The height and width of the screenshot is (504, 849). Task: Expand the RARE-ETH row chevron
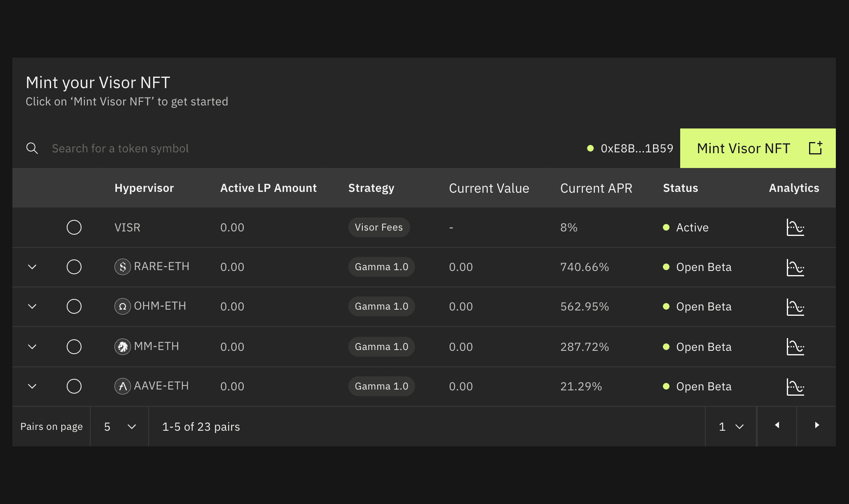pyautogui.click(x=32, y=267)
